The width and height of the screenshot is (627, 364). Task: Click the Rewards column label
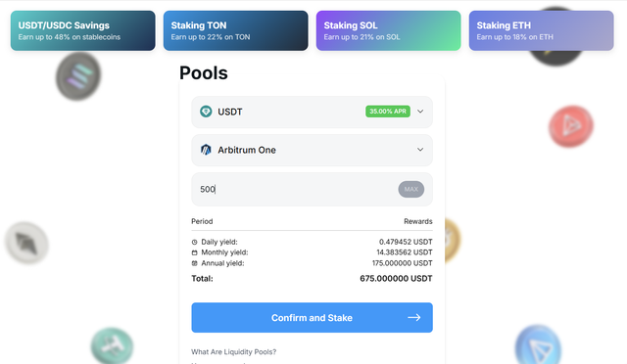pos(418,221)
